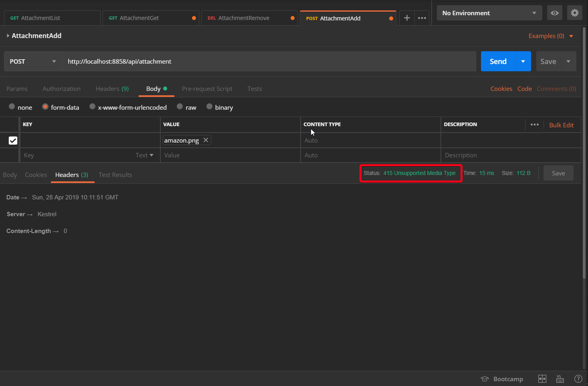Click the request URL input field
This screenshot has height=386, width=588.
(x=269, y=61)
